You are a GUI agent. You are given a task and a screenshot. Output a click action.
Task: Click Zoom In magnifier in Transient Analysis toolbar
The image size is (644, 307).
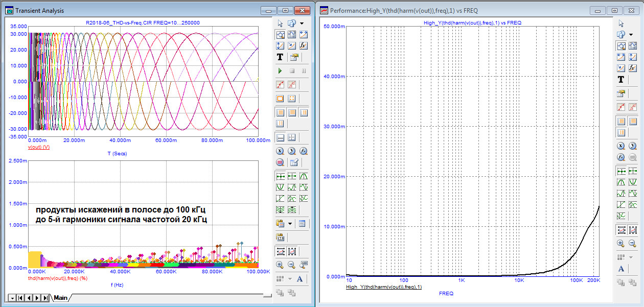point(280,265)
